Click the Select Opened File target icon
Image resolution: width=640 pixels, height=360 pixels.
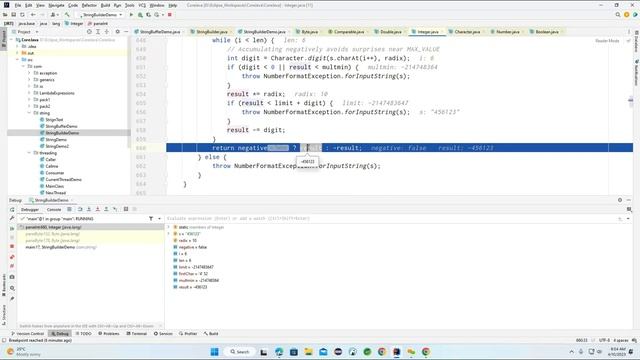point(89,31)
